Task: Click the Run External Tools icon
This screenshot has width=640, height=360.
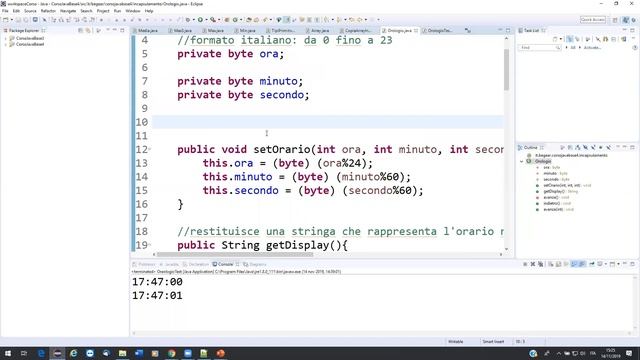Action: (x=213, y=20)
